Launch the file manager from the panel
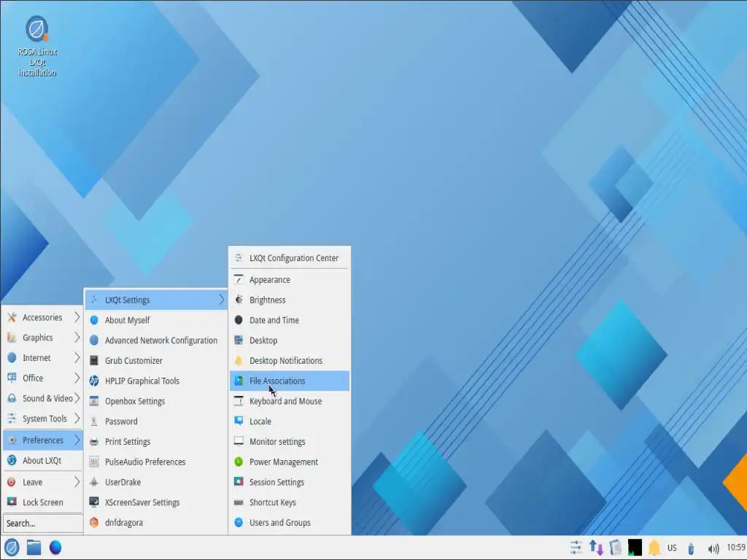Viewport: 747px width, 560px height. [34, 548]
